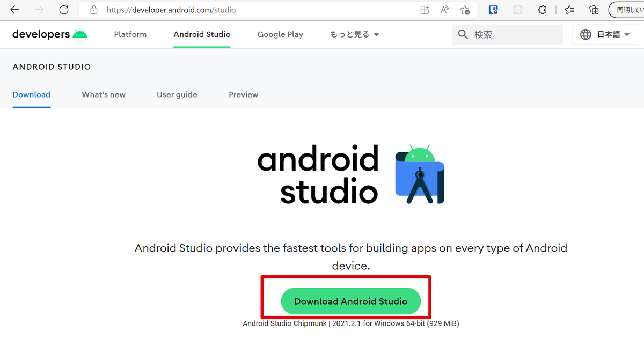
Task: Go back using the browser back arrow
Action: click(x=14, y=10)
